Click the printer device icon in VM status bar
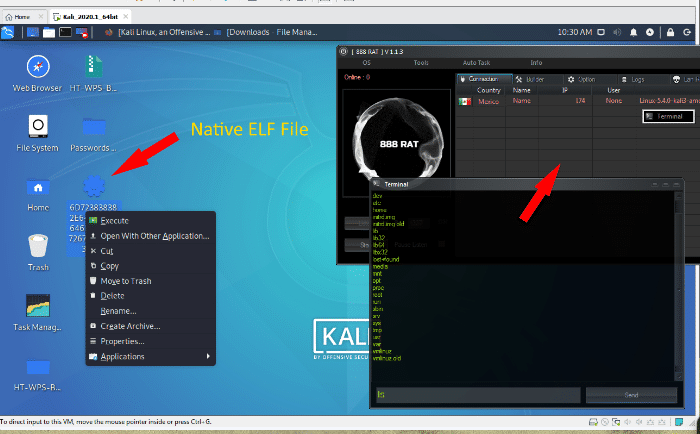The image size is (700, 434). 593,422
